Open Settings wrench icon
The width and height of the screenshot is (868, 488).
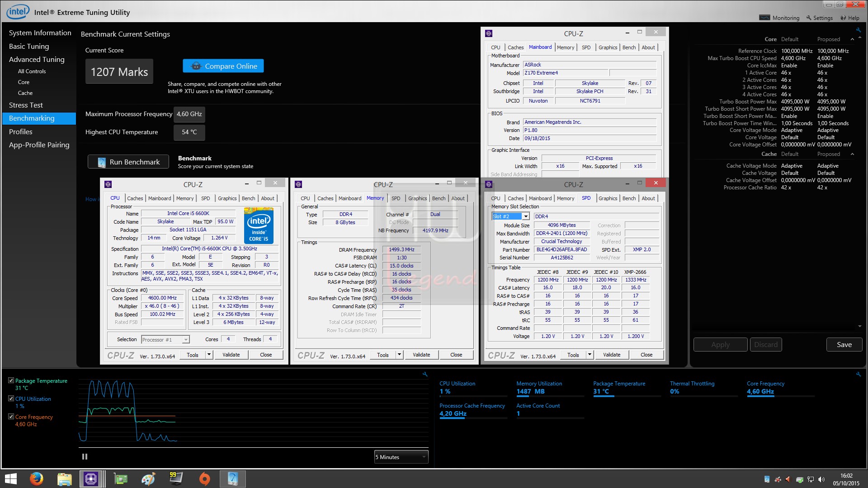809,18
